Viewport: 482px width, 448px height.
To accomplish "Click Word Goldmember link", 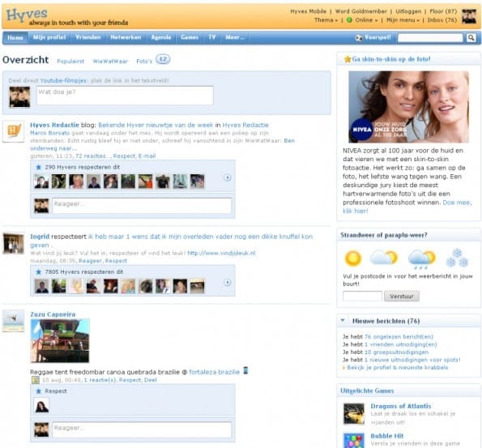I will 360,11.
